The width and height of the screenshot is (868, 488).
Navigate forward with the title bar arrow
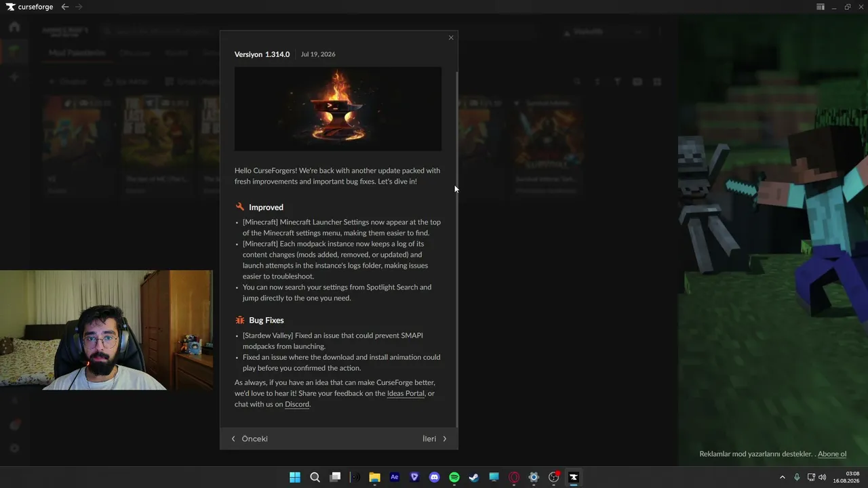pos(79,7)
